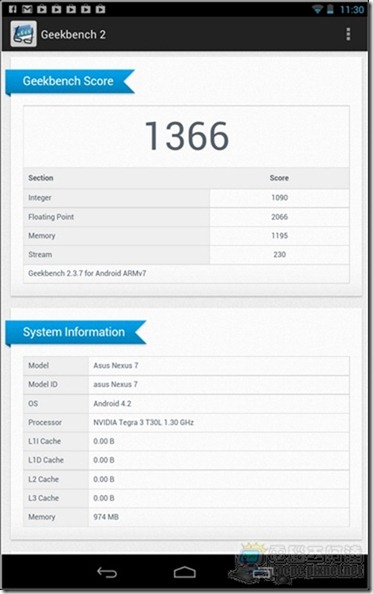Select the L1I Cache row label
The image size is (373, 594).
click(x=44, y=441)
